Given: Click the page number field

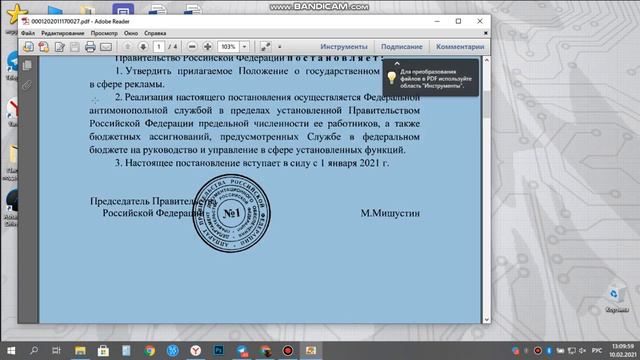Looking at the screenshot, I should click(159, 47).
